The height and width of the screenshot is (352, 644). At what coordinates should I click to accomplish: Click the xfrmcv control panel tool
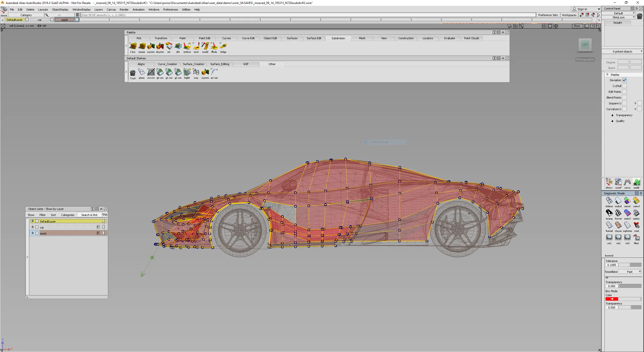(609, 183)
